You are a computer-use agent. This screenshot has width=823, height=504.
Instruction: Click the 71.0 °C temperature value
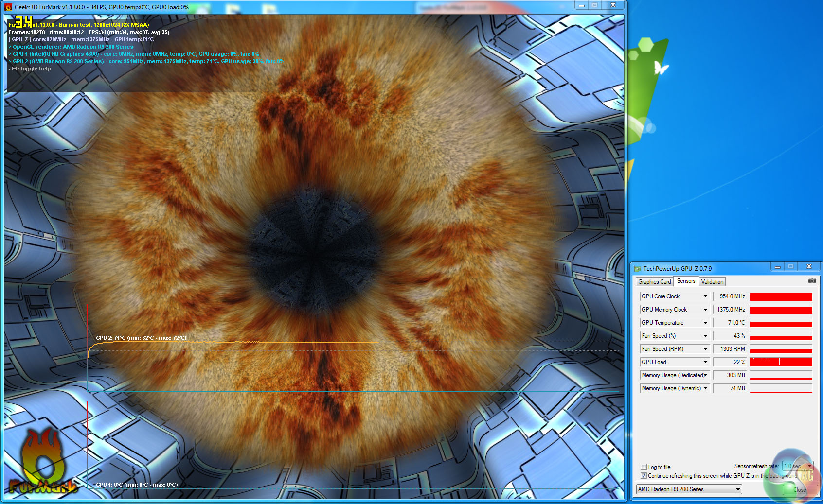coord(730,323)
